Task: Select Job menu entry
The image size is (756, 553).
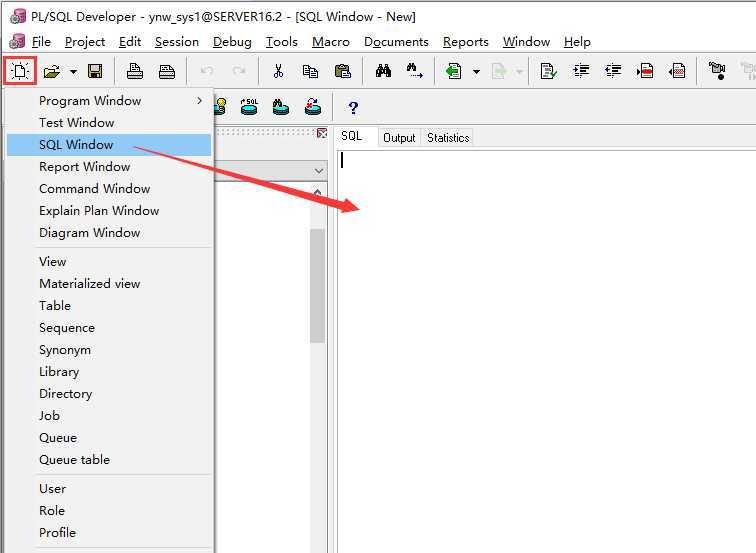Action: 109,416
